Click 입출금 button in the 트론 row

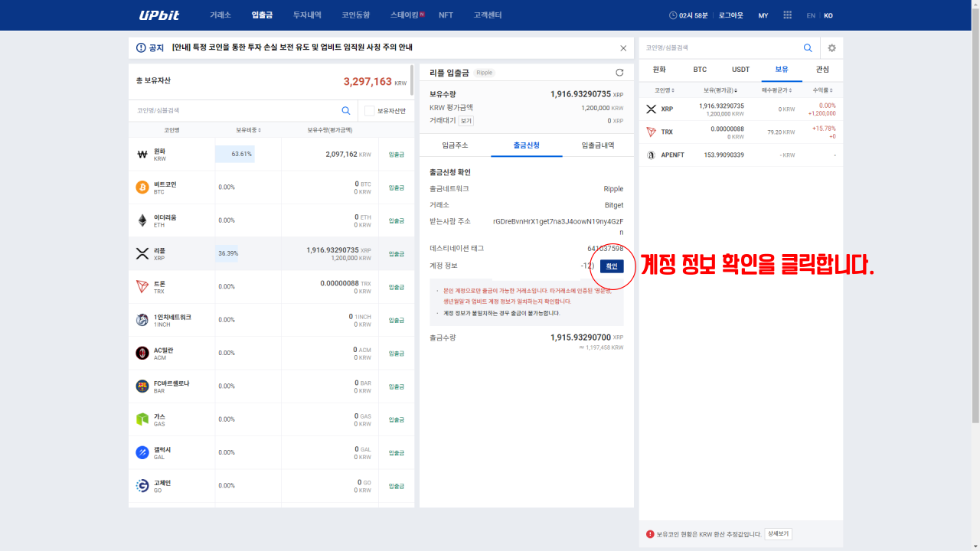pyautogui.click(x=397, y=287)
